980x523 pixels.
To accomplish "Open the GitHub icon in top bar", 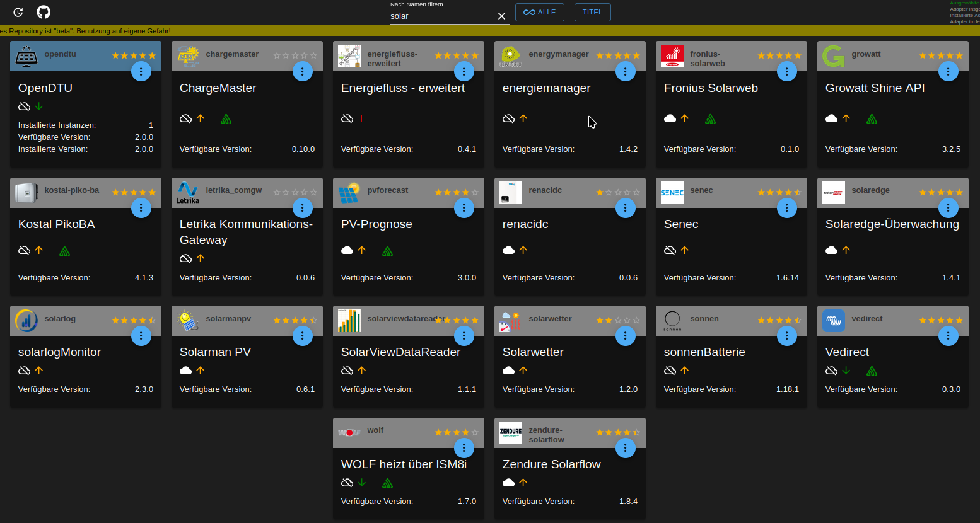I will pos(44,12).
